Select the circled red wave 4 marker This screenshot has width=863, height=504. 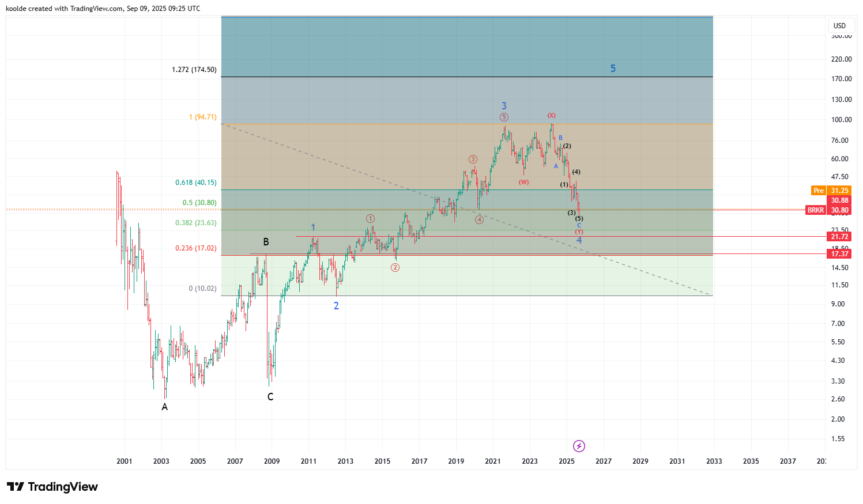coord(479,219)
